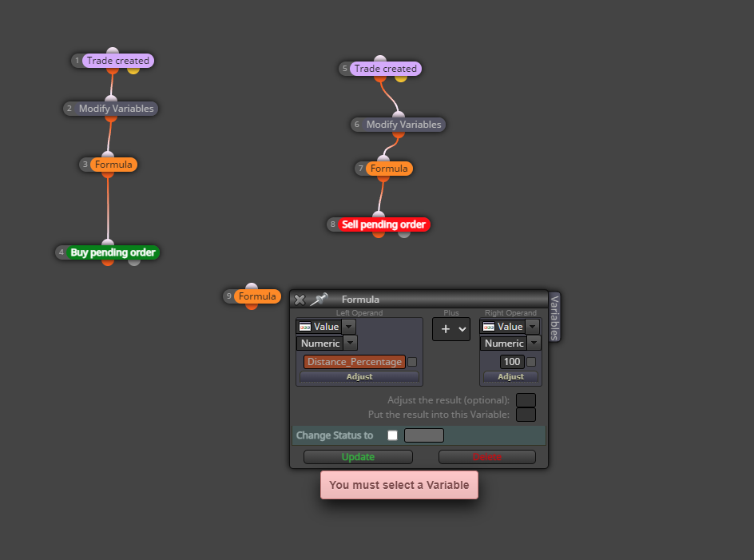Click the 100 value field

[512, 362]
